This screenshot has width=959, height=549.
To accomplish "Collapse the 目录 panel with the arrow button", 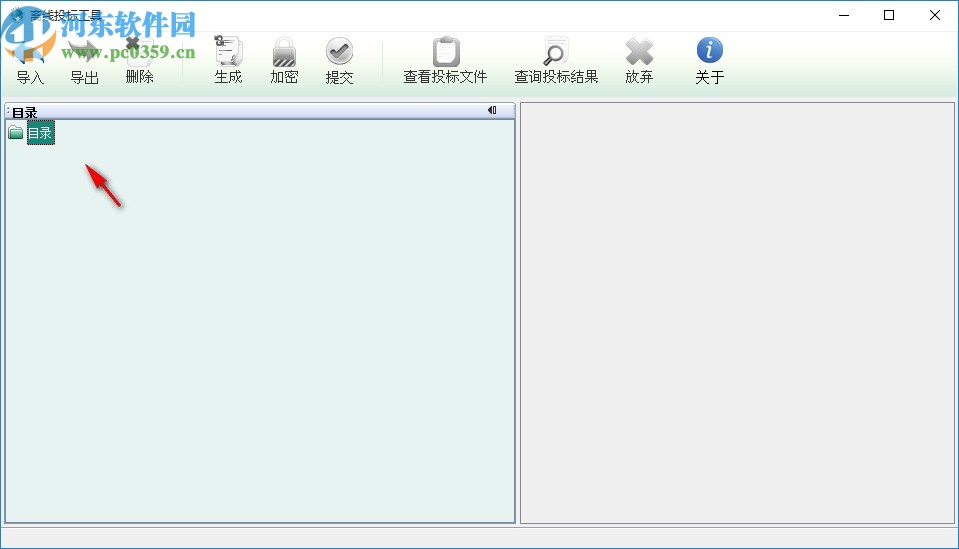I will (x=492, y=110).
